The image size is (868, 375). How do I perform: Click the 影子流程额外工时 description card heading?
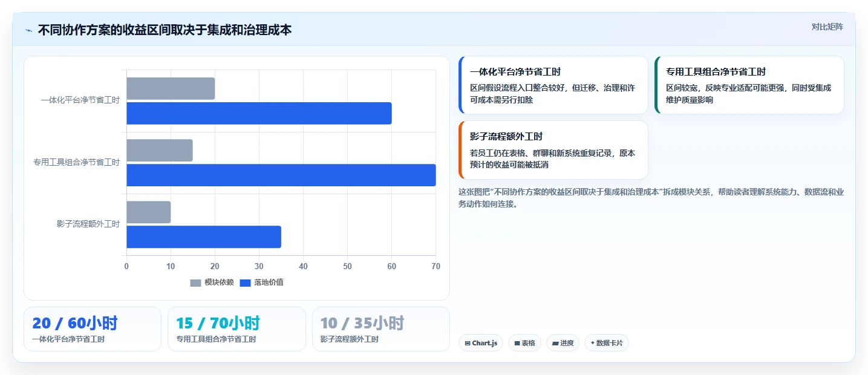[506, 137]
